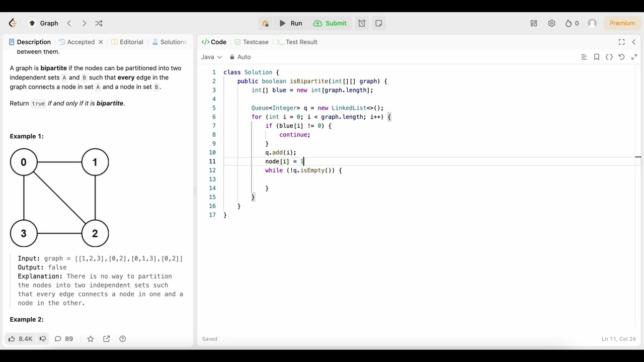The height and width of the screenshot is (362, 644).
Task: Click the Premium button
Action: click(x=622, y=23)
